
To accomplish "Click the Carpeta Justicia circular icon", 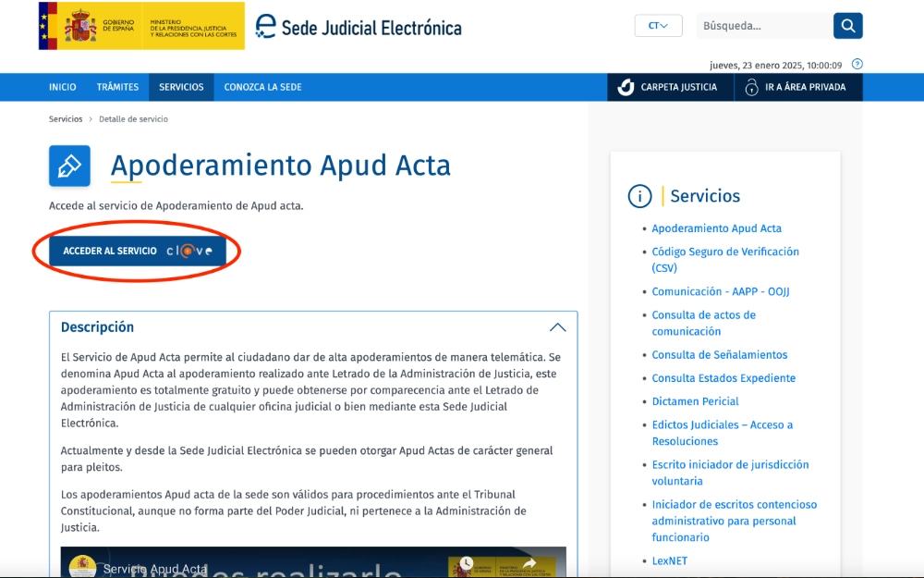I will tap(626, 87).
